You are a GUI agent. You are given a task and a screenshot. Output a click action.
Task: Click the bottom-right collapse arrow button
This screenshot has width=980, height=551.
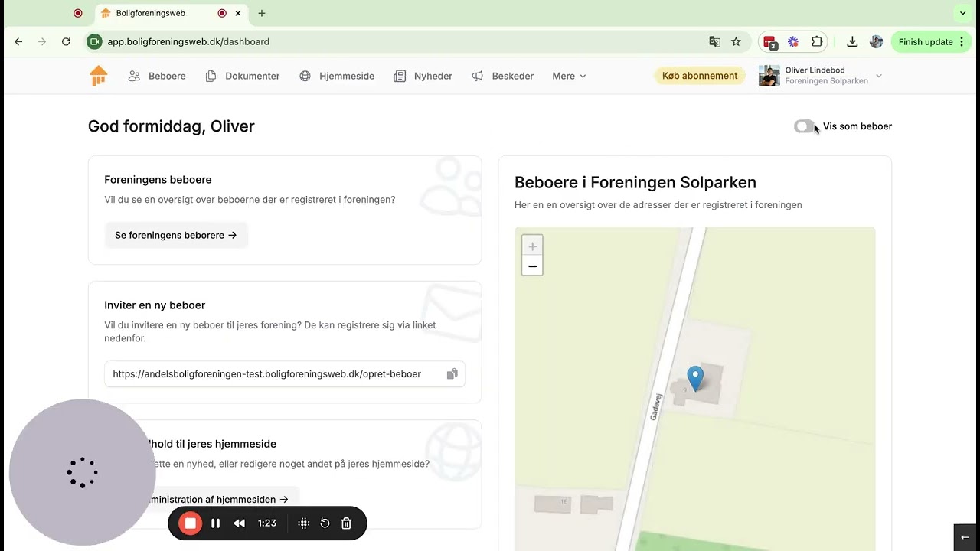click(965, 537)
